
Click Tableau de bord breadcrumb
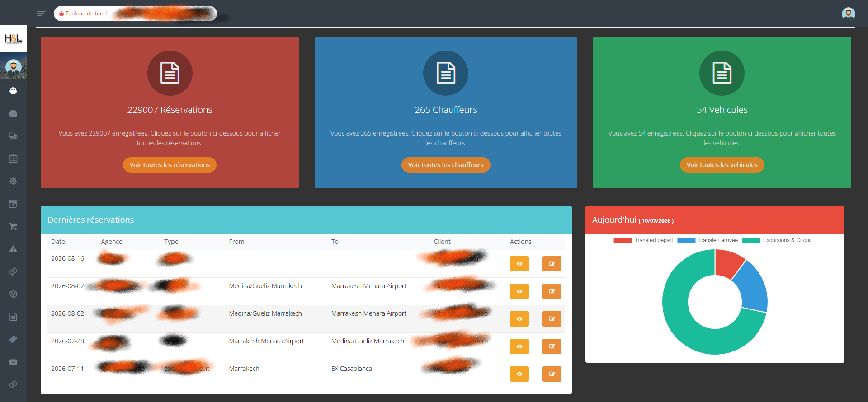point(83,14)
